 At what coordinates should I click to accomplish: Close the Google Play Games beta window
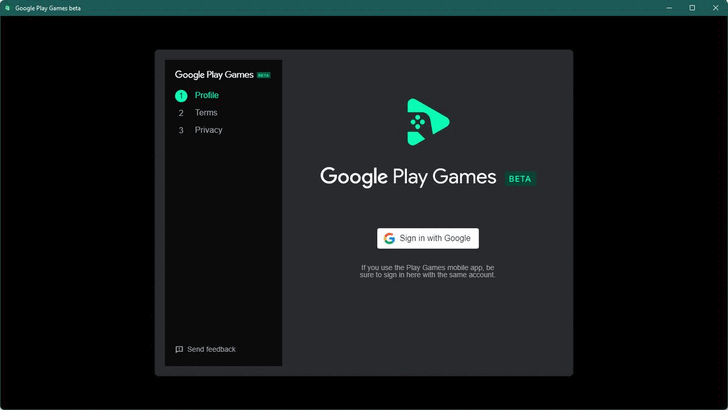715,8
